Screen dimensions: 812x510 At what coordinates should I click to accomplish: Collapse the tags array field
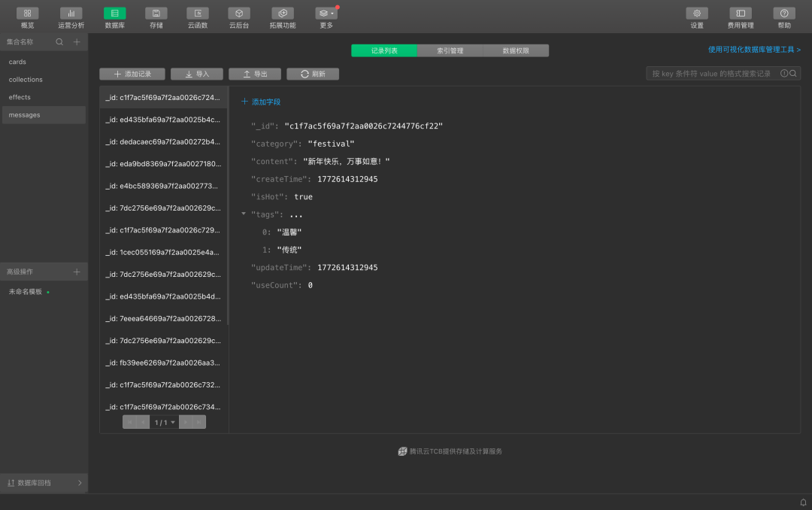pyautogui.click(x=244, y=214)
